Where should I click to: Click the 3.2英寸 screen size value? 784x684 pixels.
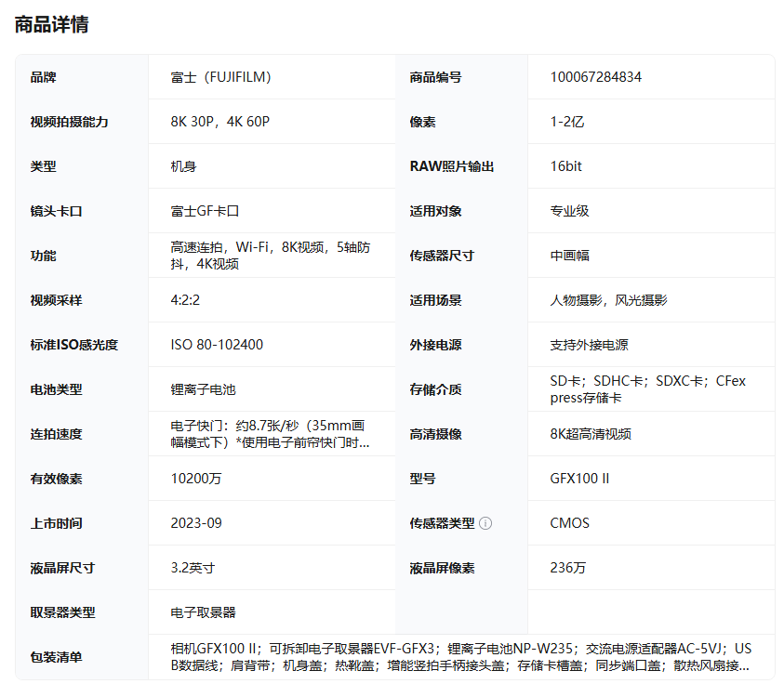coord(193,568)
